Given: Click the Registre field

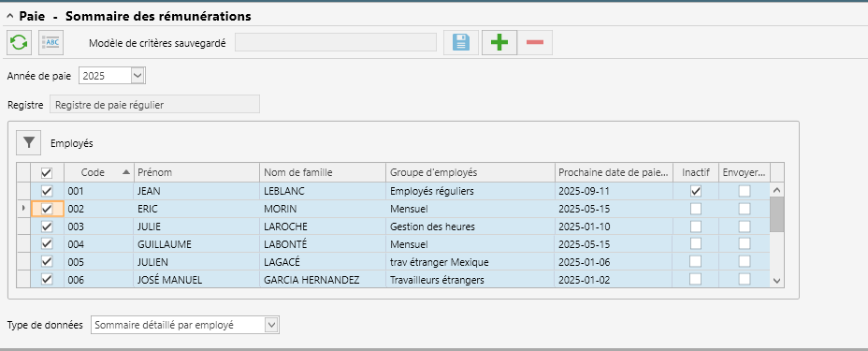Looking at the screenshot, I should (154, 104).
